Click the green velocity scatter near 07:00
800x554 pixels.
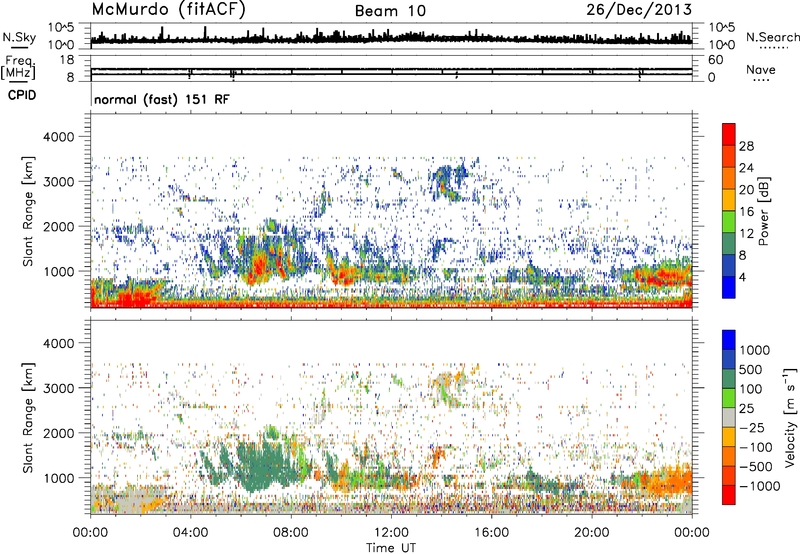pyautogui.click(x=265, y=464)
